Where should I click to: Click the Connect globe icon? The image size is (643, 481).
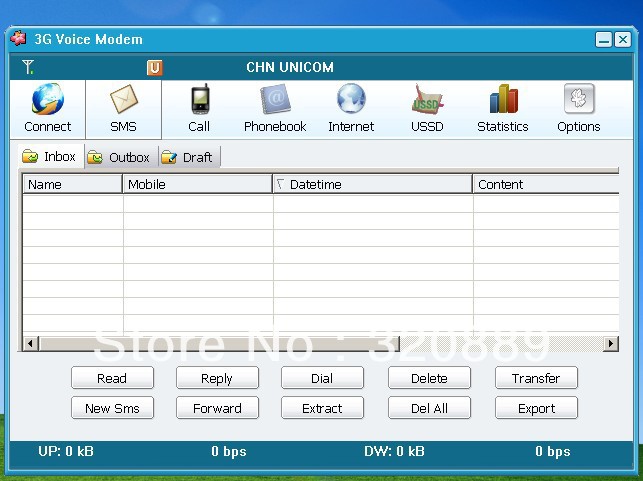(x=48, y=99)
